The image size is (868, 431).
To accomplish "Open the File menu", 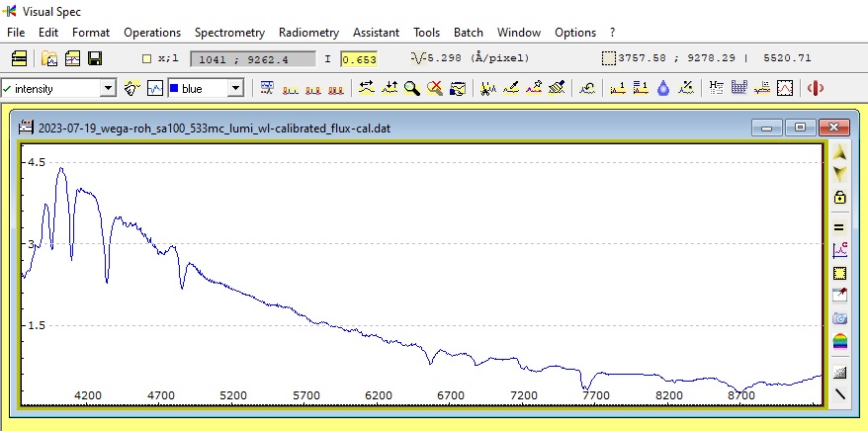I will click(16, 32).
